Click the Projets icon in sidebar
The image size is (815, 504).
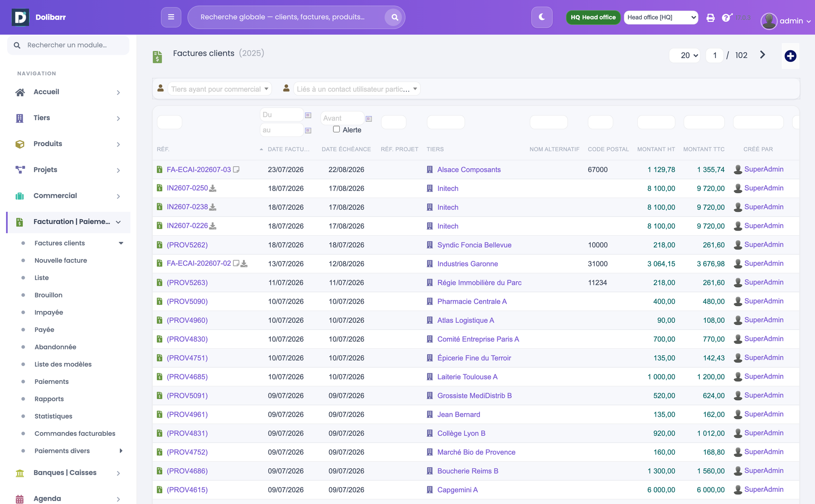[x=20, y=170]
